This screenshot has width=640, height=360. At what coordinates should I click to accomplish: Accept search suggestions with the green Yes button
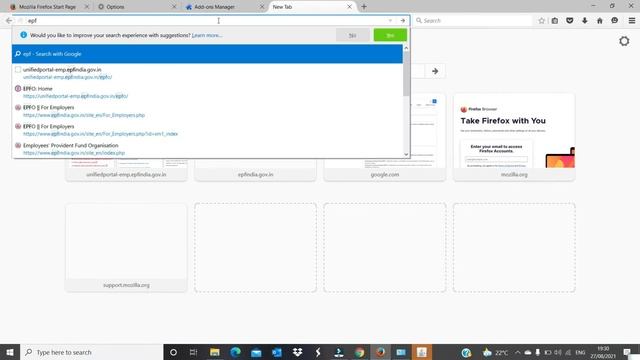click(x=390, y=35)
